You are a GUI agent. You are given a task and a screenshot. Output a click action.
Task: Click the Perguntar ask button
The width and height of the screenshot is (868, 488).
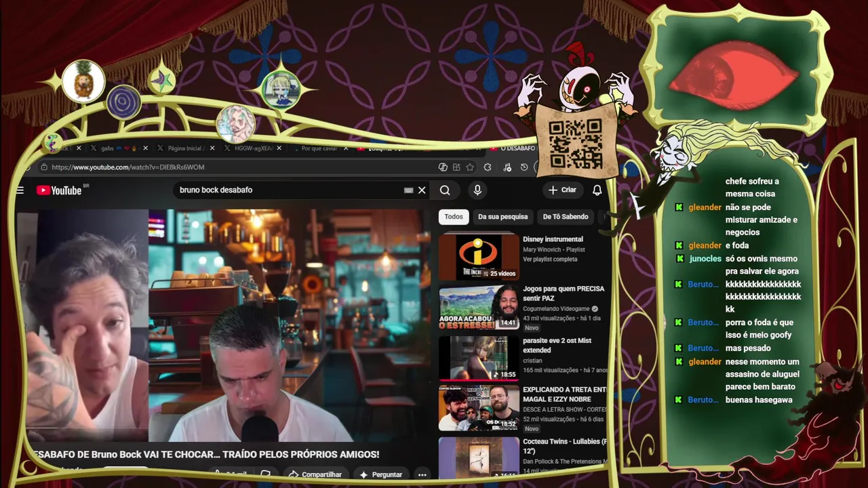381,474
